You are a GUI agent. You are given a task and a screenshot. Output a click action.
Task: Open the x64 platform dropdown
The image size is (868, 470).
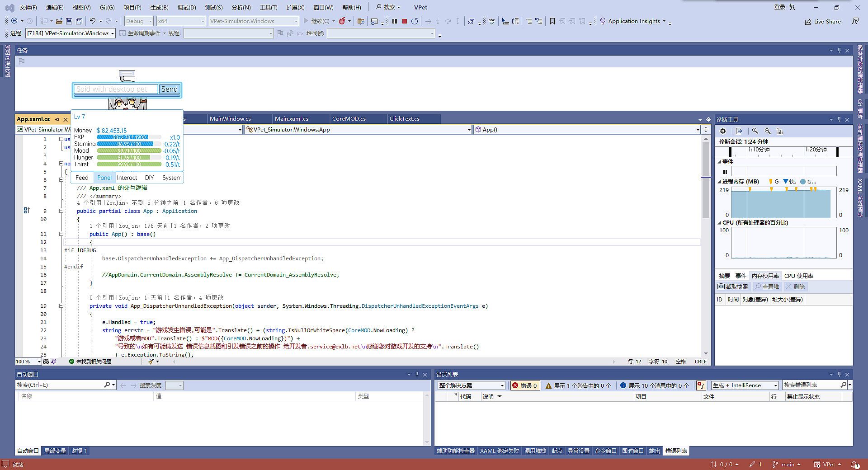181,21
